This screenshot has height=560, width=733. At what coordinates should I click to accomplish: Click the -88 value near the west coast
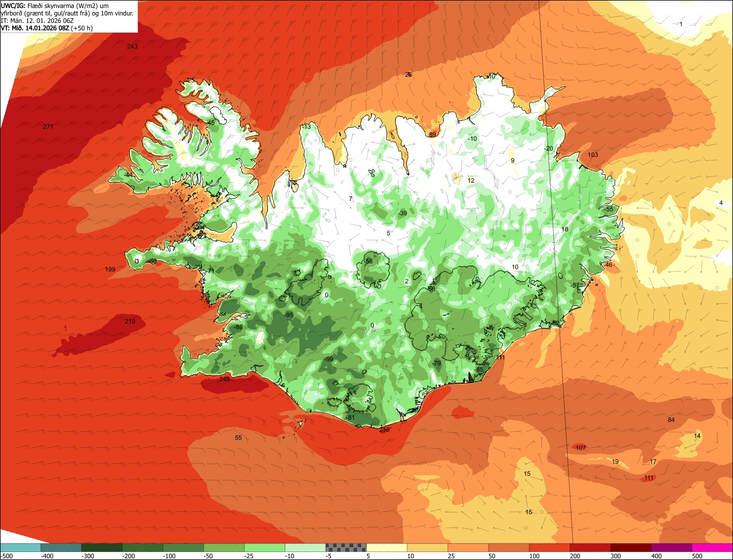click(x=237, y=327)
